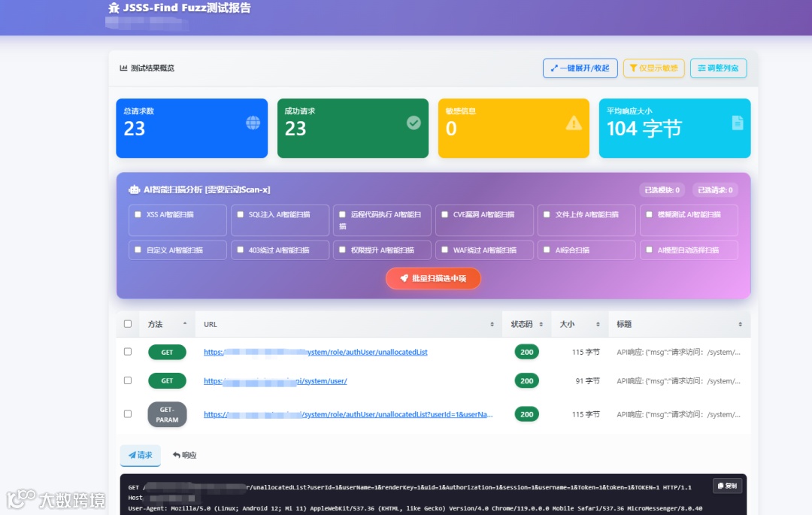Click 91 字节 size cell

587,381
